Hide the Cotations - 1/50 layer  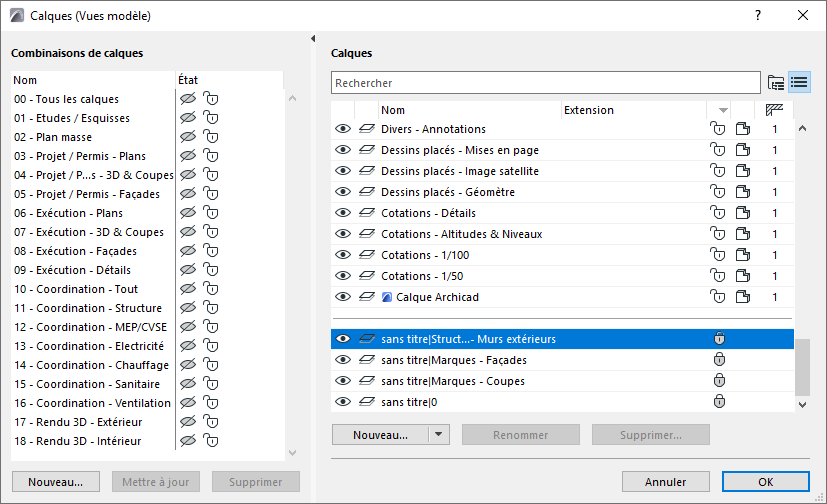click(343, 276)
